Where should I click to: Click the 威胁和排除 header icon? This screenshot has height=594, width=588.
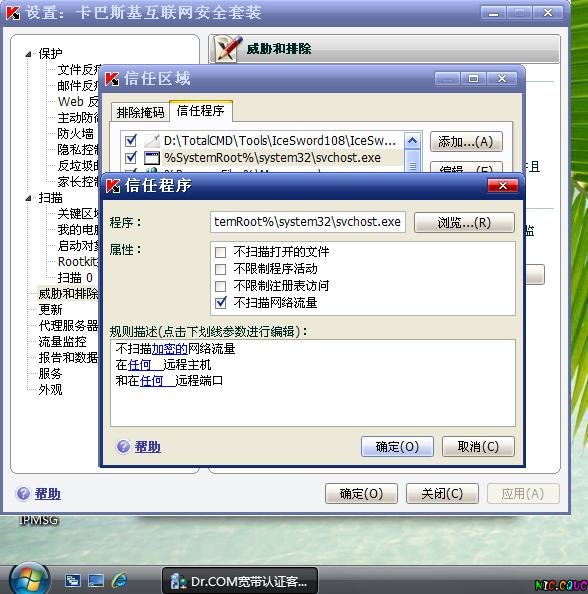click(228, 48)
